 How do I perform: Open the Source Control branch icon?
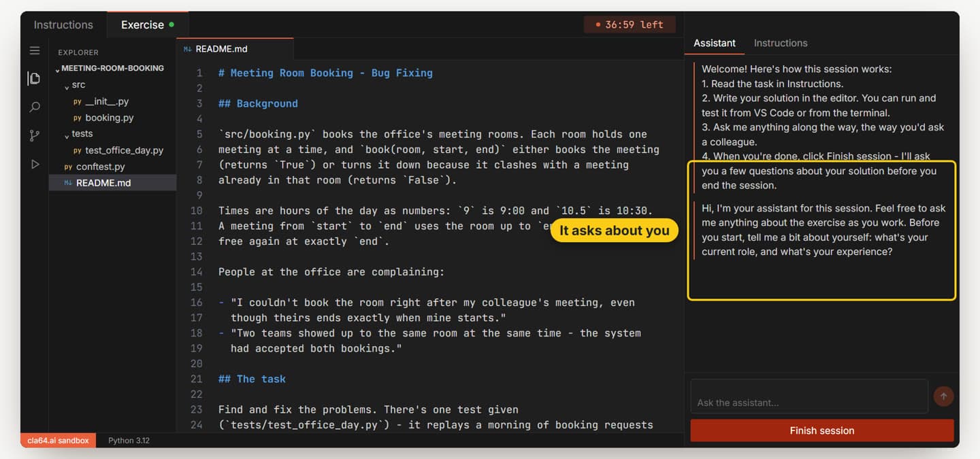[x=35, y=135]
